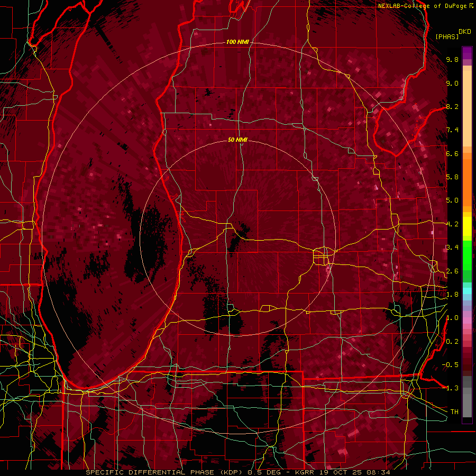Click the DKD label above the color bar

coord(465,31)
